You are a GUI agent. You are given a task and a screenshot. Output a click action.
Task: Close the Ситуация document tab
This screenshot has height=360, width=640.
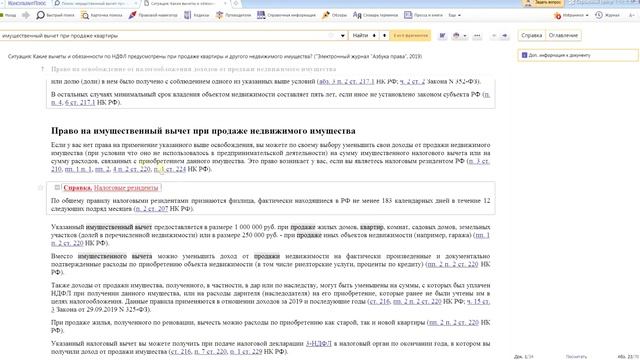point(225,3)
